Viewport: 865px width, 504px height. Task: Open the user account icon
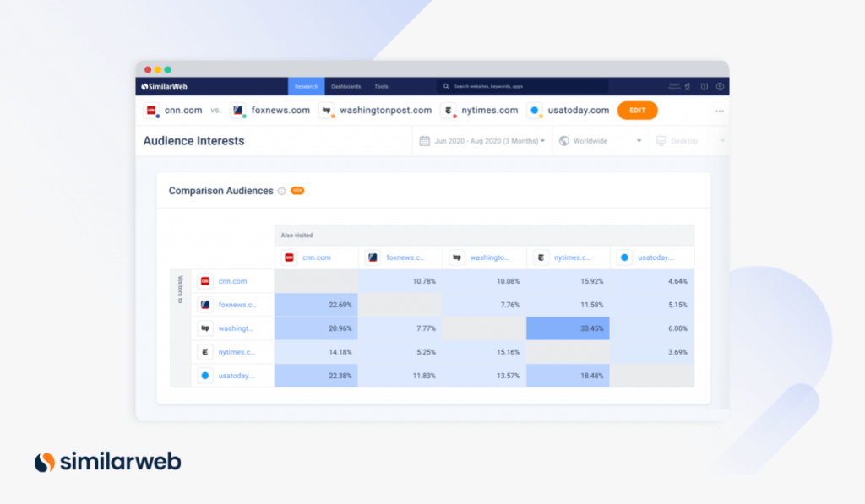[721, 86]
